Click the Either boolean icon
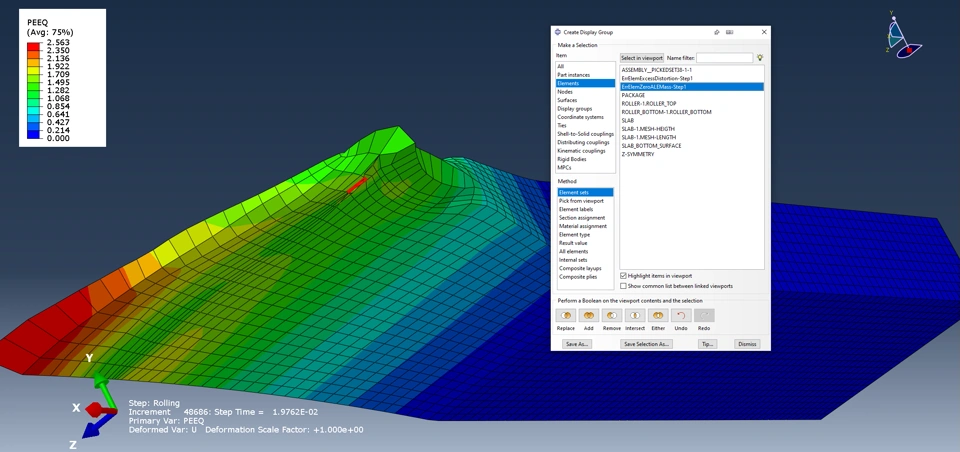The height and width of the screenshot is (452, 960). (x=658, y=315)
